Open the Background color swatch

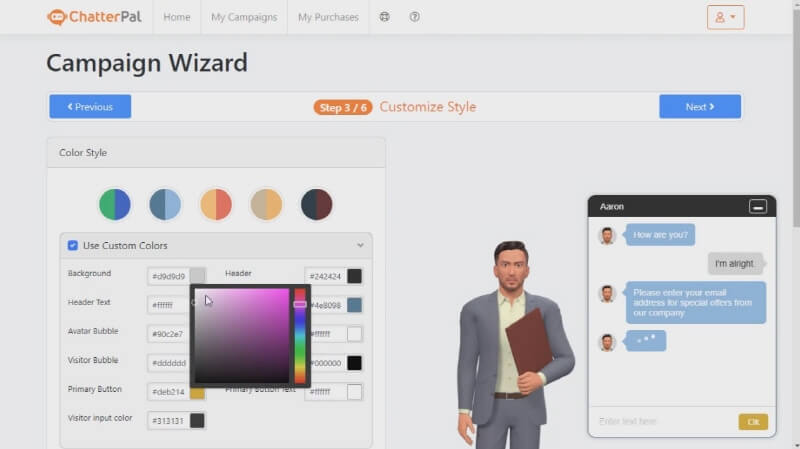point(197,276)
